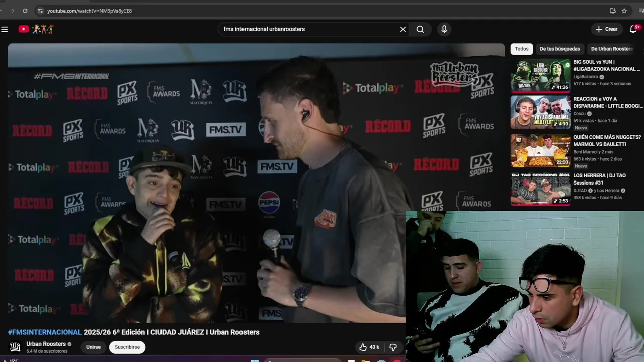Image resolution: width=644 pixels, height=362 pixels.
Task: Click "6.4 M de suscriptores" text
Action: [47, 351]
